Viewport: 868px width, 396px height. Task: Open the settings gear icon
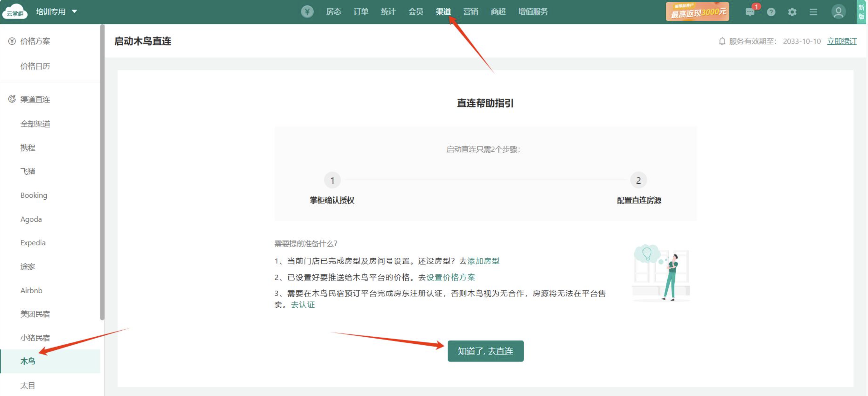(x=792, y=12)
